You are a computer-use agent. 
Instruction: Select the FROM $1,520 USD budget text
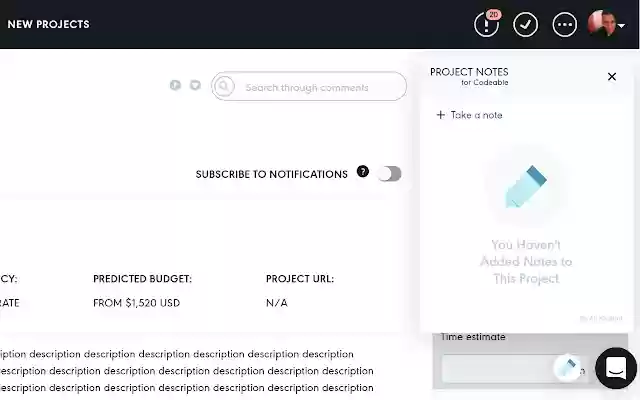coord(136,303)
